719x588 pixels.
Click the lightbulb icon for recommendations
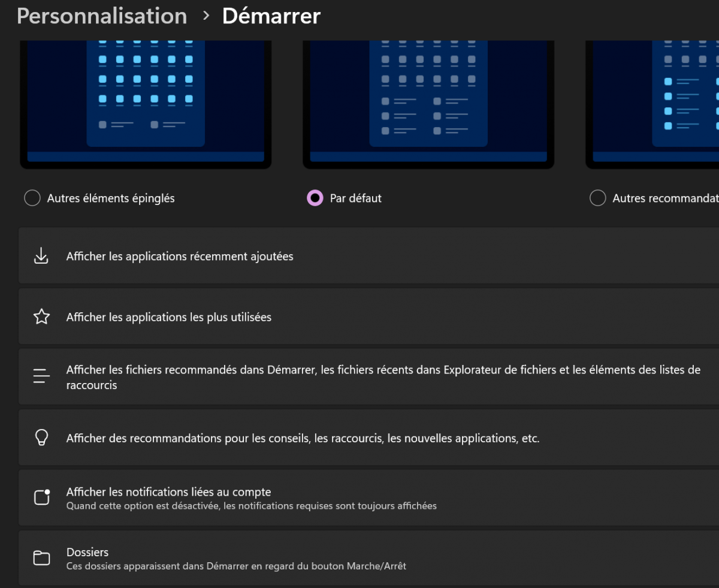pyautogui.click(x=41, y=438)
